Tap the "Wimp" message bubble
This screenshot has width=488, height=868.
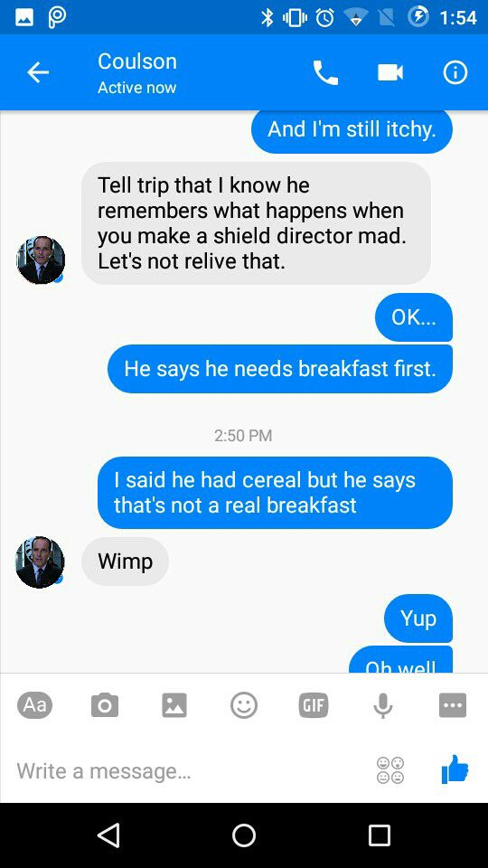(125, 561)
